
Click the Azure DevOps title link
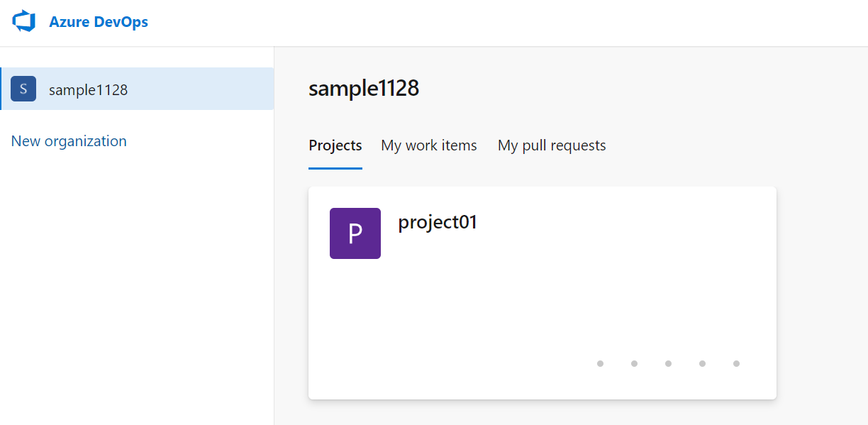99,22
